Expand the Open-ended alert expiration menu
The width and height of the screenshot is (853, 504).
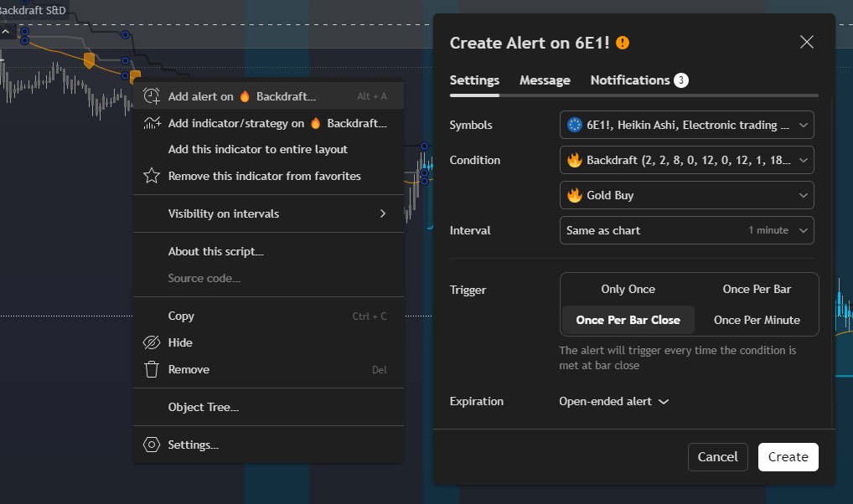pos(613,401)
